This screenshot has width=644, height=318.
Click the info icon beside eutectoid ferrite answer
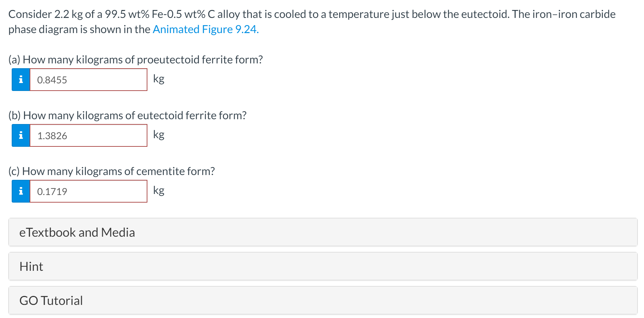tap(21, 135)
